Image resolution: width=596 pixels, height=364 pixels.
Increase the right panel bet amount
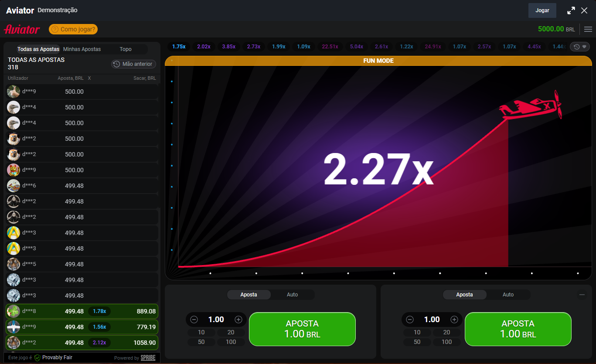pyautogui.click(x=454, y=320)
